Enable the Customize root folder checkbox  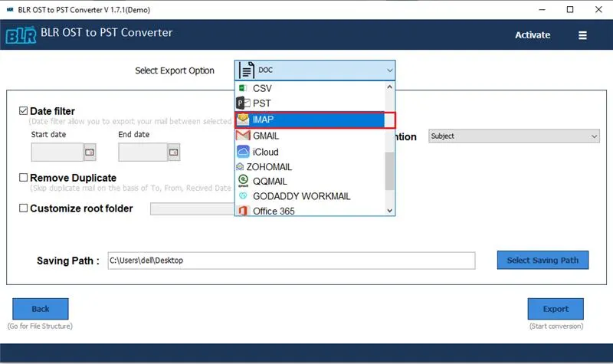pos(24,208)
